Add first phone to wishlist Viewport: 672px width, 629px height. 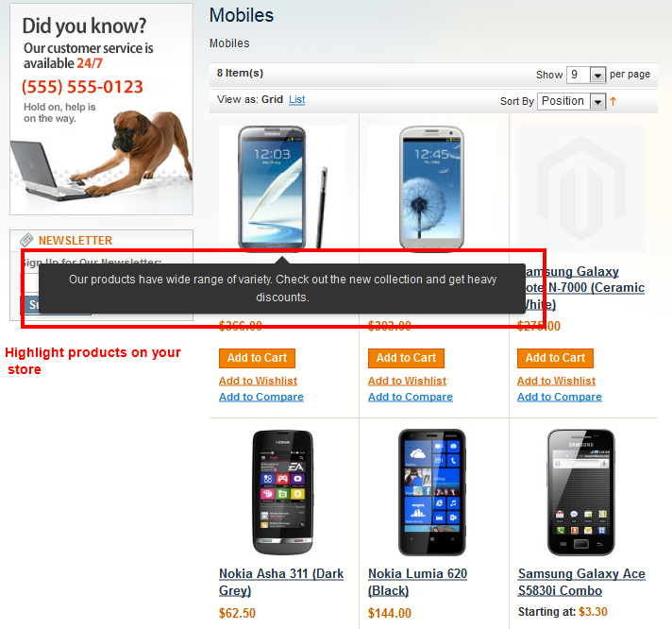(x=258, y=381)
